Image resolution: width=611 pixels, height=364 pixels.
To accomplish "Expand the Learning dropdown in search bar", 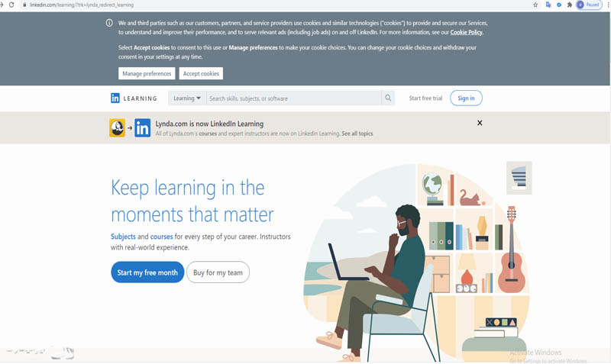I will (187, 98).
